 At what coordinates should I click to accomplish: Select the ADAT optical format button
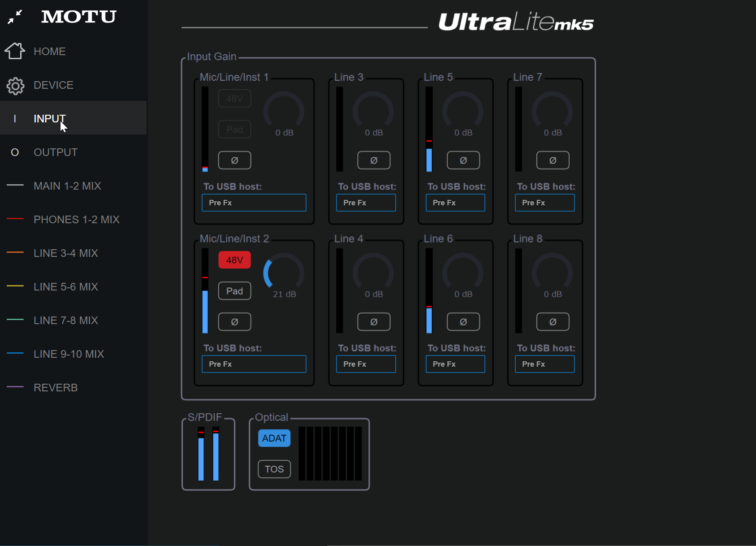[274, 438]
